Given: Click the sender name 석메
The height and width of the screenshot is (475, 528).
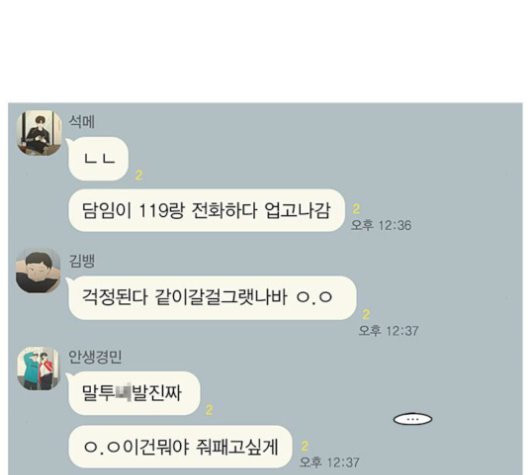Looking at the screenshot, I should point(81,122).
